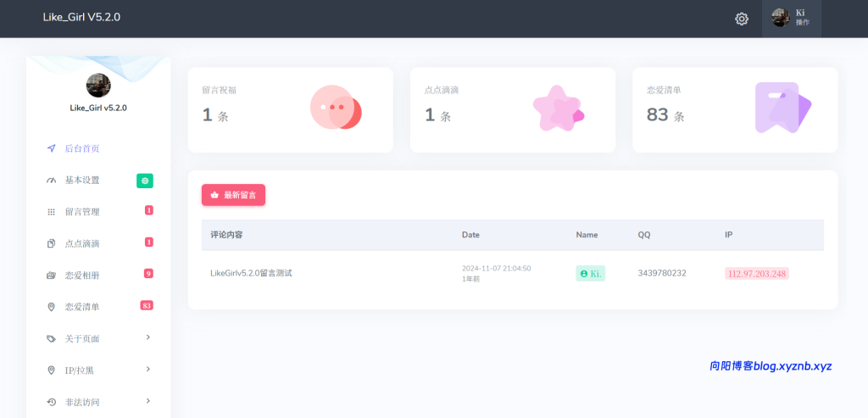Click the QQ column header
Screen dimensions: 868x418
(644, 235)
